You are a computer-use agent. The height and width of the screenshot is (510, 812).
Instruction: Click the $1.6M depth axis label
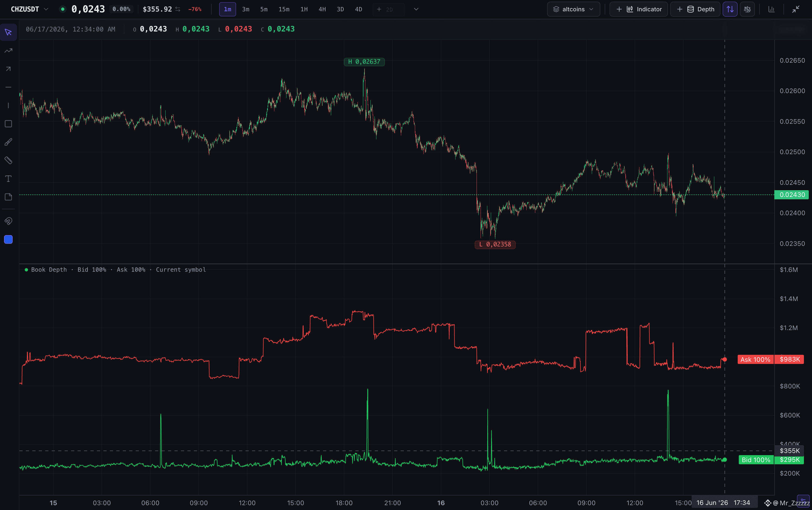pos(789,270)
